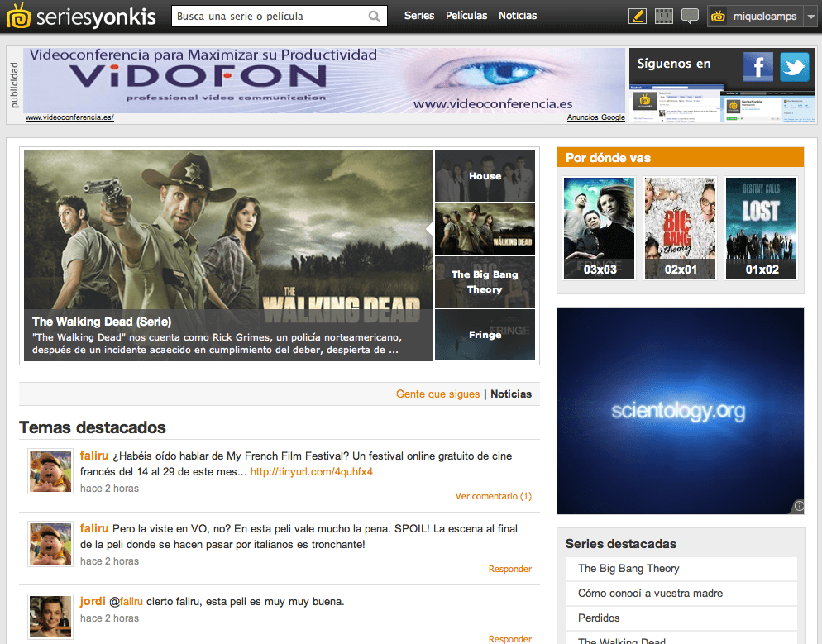
Task: Follow the www.videoconferencia.es/ link
Action: (x=69, y=117)
